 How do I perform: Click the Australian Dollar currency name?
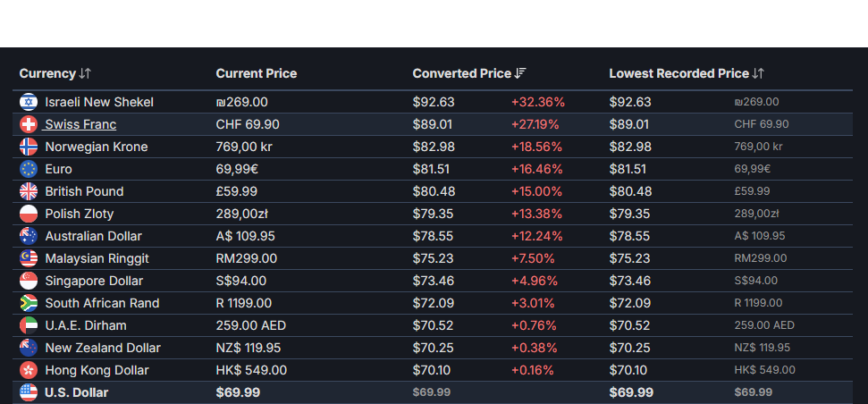[x=94, y=236]
